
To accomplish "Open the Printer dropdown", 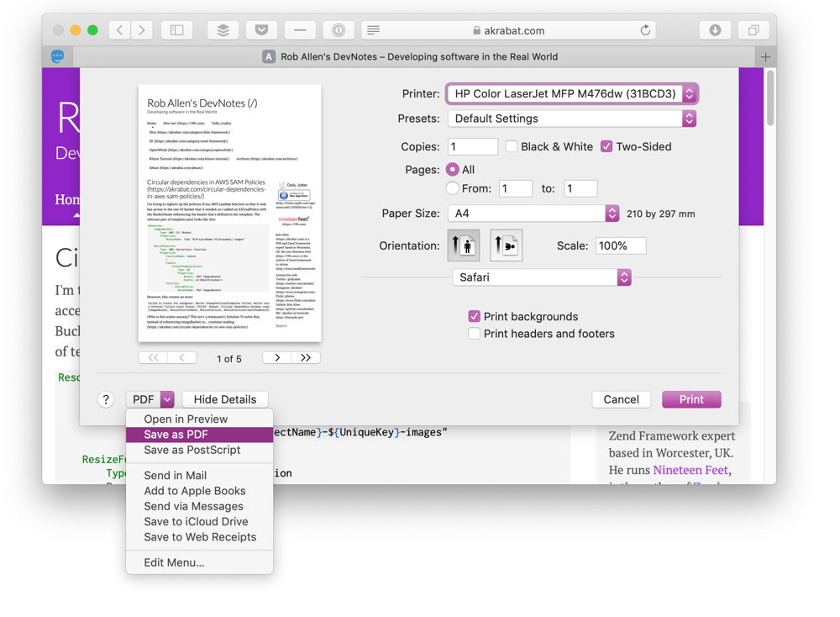I will coord(572,94).
